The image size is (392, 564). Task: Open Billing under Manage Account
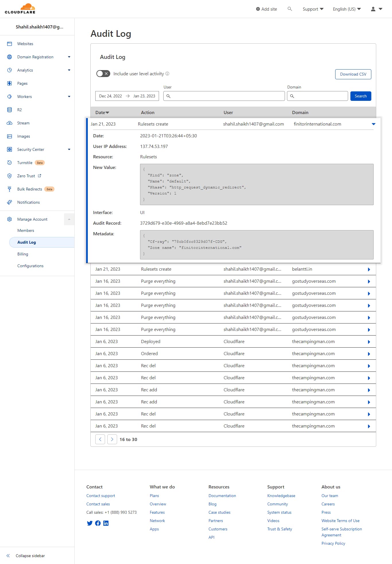[x=23, y=254]
